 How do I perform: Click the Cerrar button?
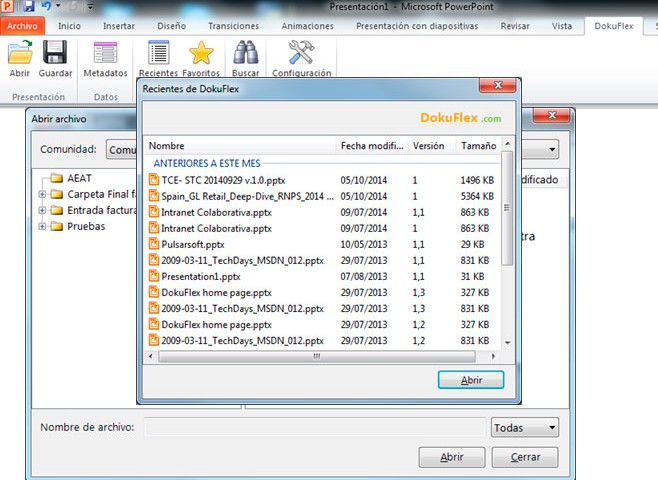(525, 457)
